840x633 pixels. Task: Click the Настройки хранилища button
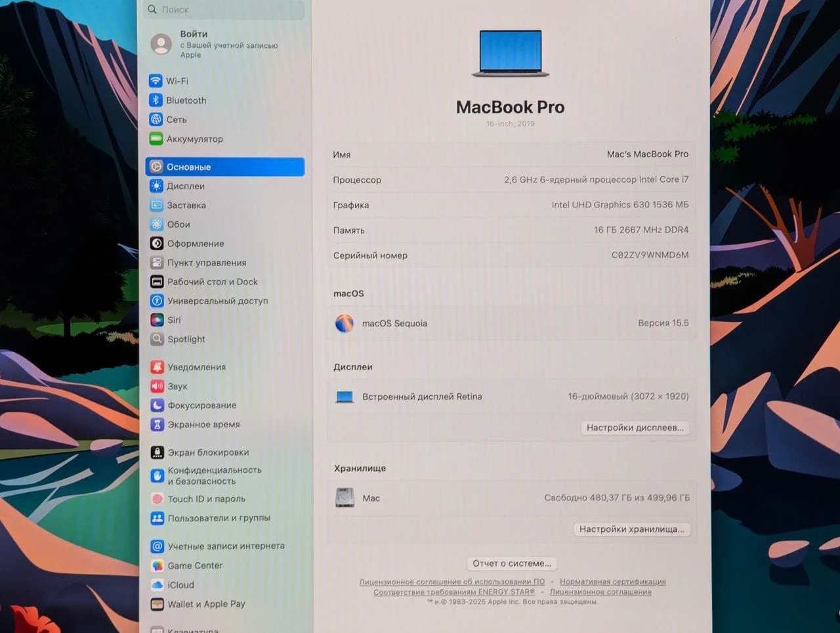[x=631, y=529]
